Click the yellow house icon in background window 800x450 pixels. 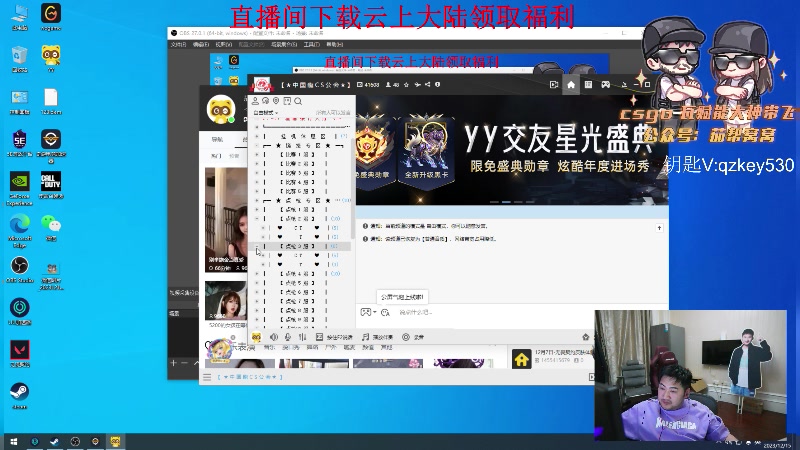coord(521,359)
